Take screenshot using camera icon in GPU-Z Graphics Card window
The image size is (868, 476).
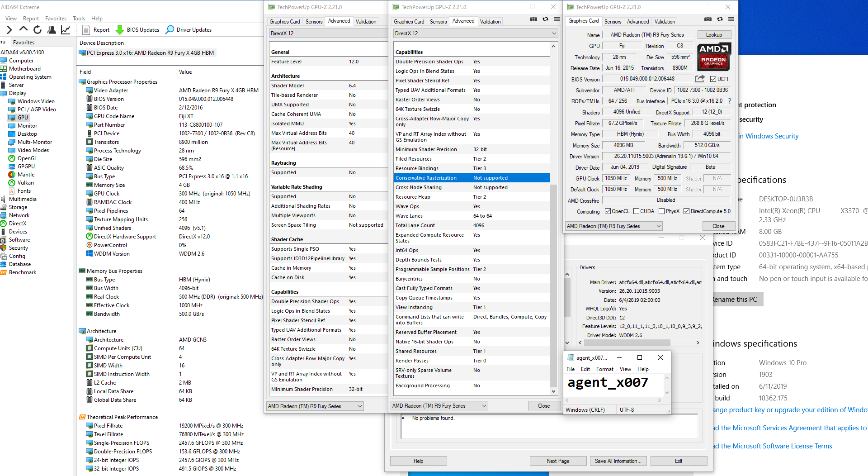pos(708,19)
